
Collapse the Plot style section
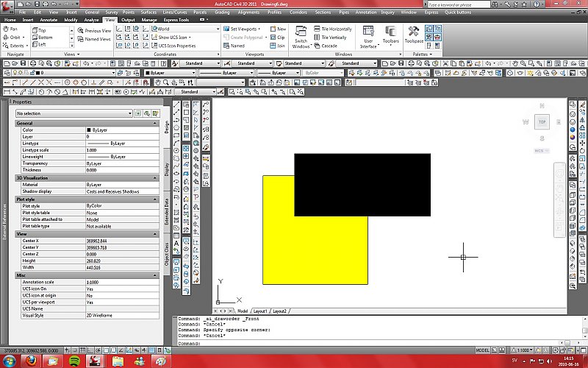(x=154, y=199)
